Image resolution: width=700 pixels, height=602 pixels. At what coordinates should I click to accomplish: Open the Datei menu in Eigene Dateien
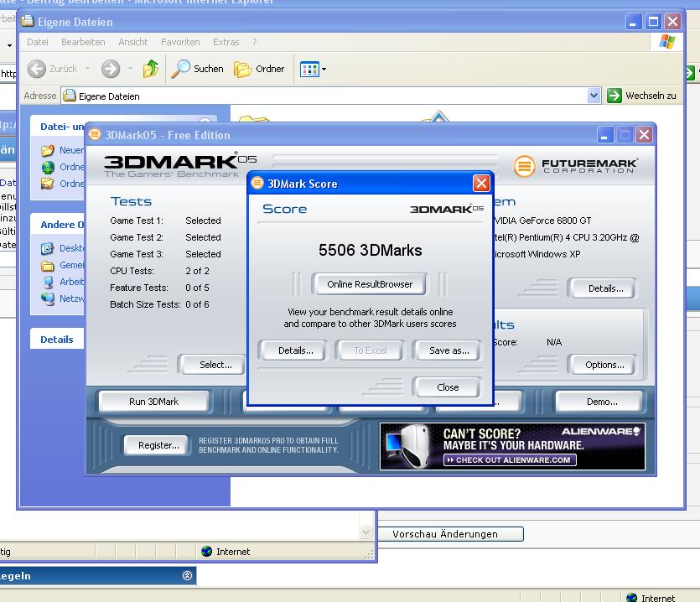point(38,42)
